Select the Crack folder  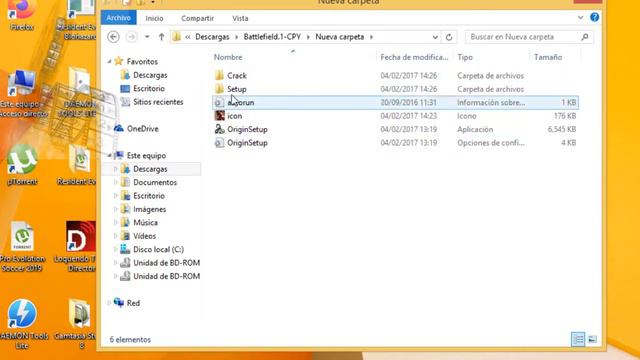[237, 76]
